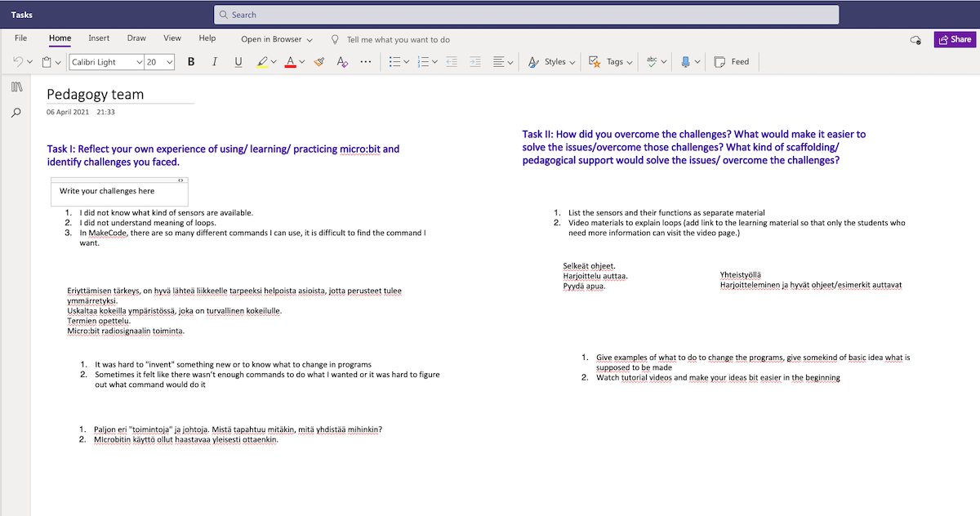980x516 pixels.
Task: Click the cloud sync status icon
Action: coord(915,39)
